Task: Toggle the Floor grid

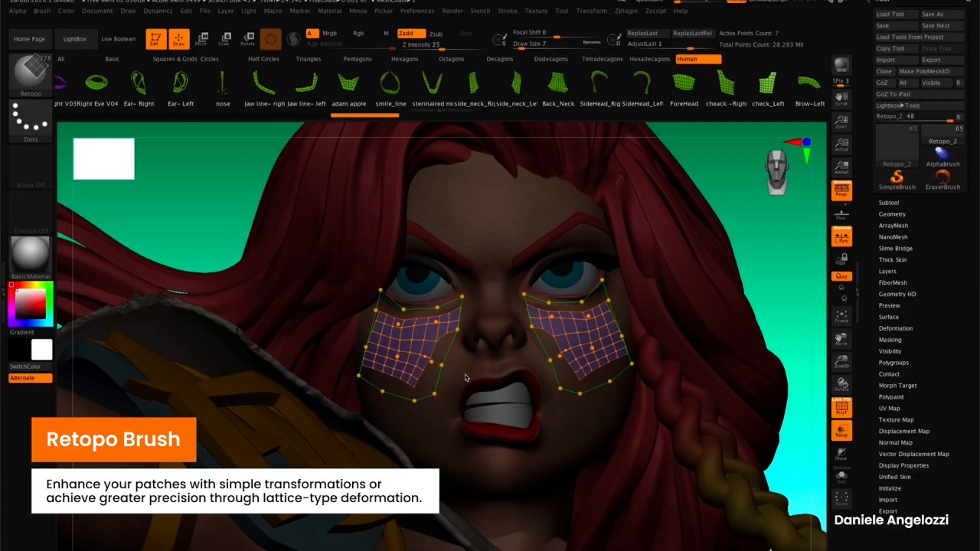Action: (841, 213)
